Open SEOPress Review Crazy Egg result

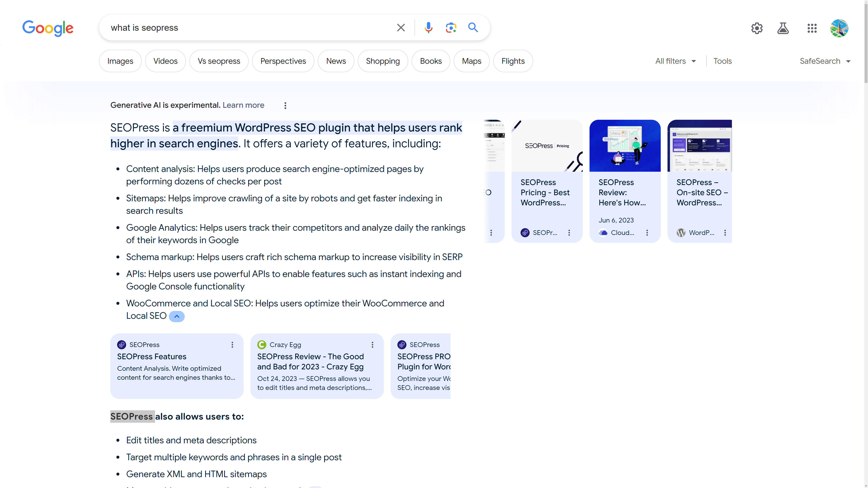click(x=310, y=361)
